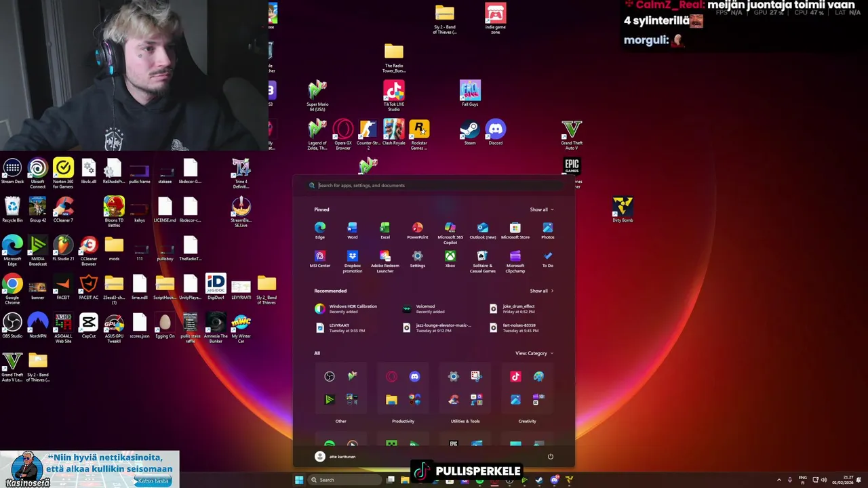Screen dimensions: 868x488
Task: Open Microsoft 365 Copilot pinned app
Action: click(x=450, y=232)
